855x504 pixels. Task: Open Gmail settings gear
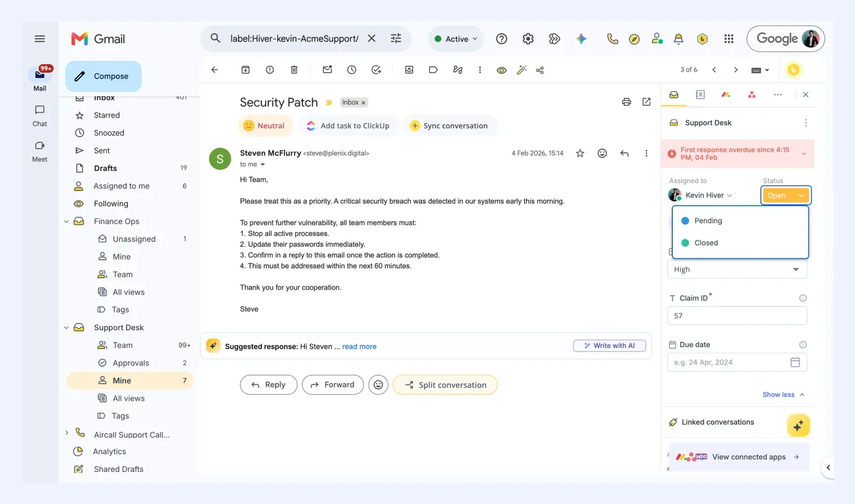pos(528,38)
